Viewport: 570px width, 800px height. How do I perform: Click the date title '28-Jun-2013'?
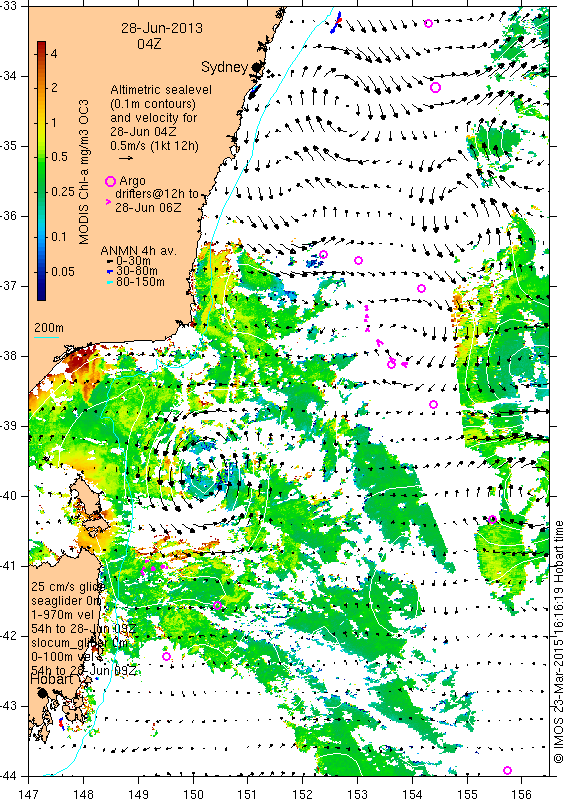point(162,28)
